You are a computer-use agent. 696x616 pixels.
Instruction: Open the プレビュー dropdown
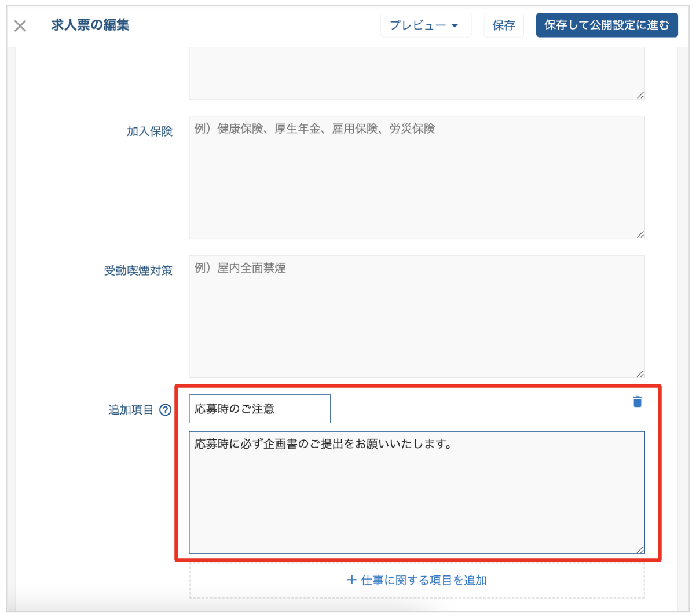426,25
